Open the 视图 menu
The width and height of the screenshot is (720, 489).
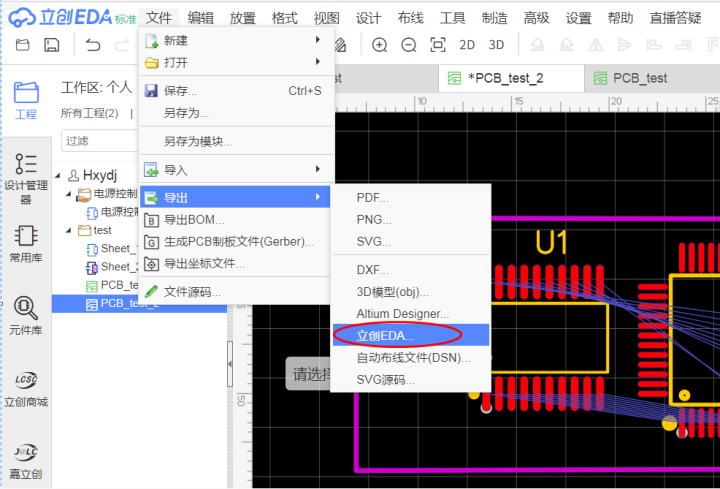click(326, 18)
